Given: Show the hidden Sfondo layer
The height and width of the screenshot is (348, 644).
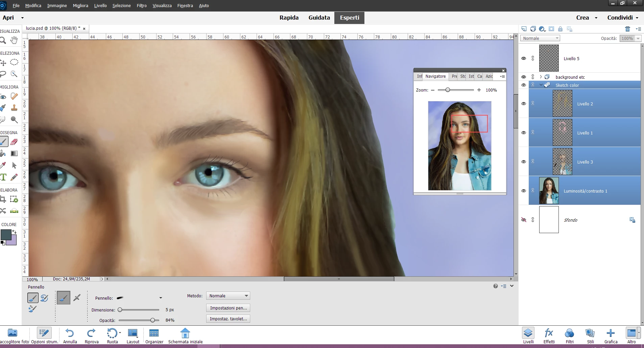Looking at the screenshot, I should coord(524,220).
